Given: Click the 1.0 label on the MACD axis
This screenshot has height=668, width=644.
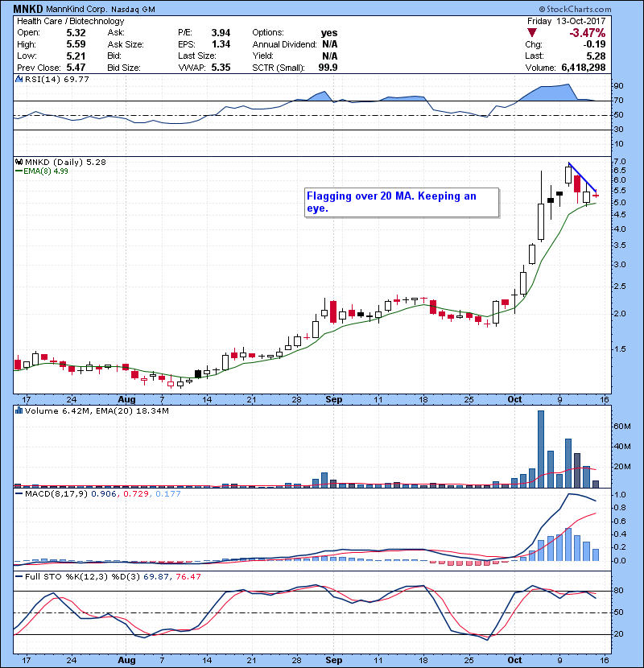Looking at the screenshot, I should click(620, 495).
